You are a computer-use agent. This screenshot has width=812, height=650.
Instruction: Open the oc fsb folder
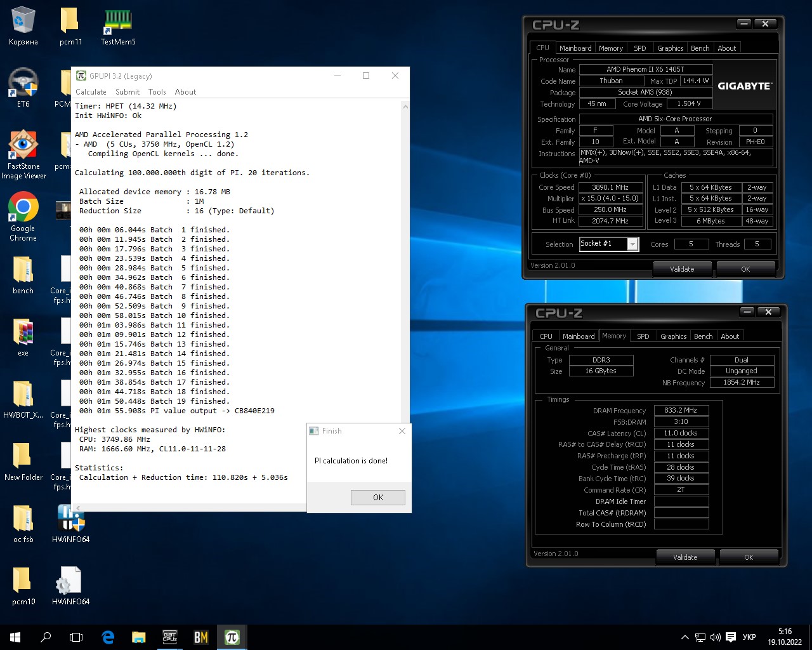[23, 524]
